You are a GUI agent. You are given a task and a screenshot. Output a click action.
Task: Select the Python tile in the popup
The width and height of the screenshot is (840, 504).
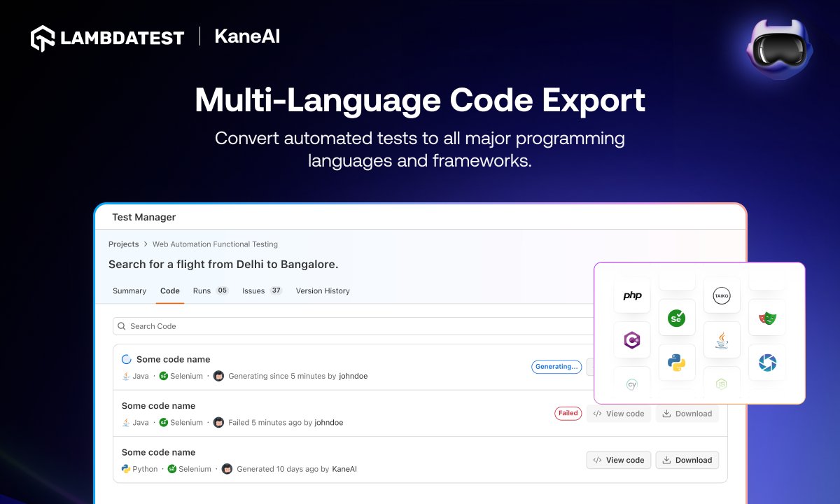[677, 363]
